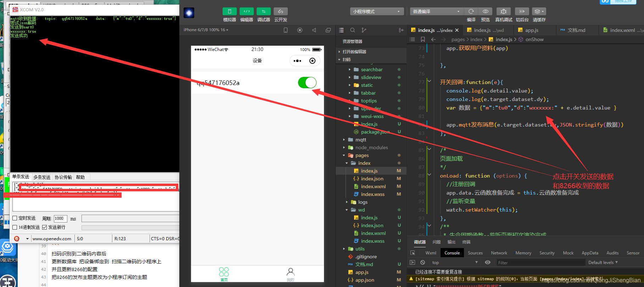The image size is (644, 287).
Task: Detach the simulator into separate window
Action: [328, 30]
